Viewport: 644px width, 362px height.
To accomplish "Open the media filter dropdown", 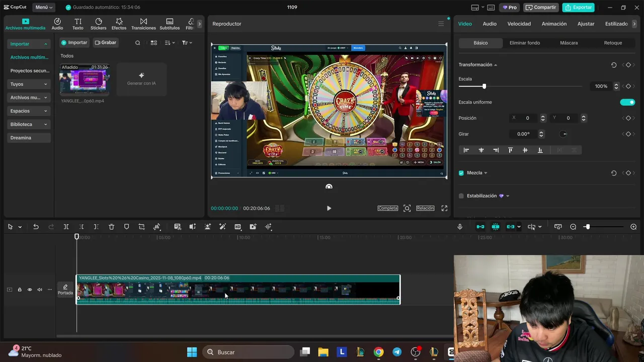I will (187, 43).
